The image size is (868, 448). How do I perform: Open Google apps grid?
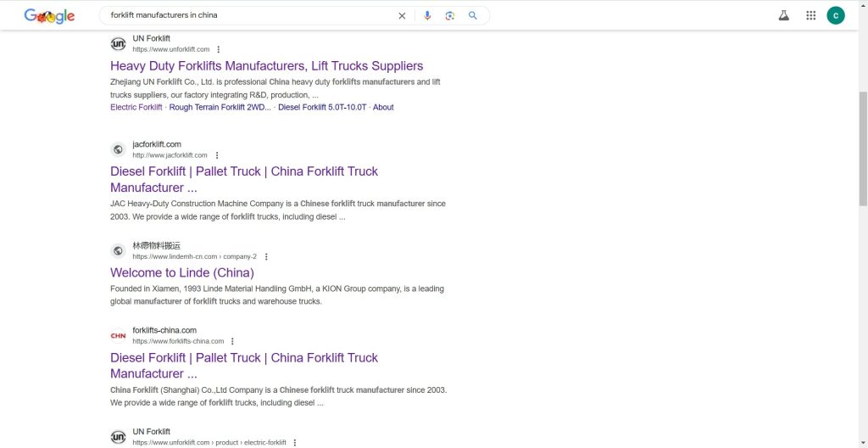[x=811, y=15]
